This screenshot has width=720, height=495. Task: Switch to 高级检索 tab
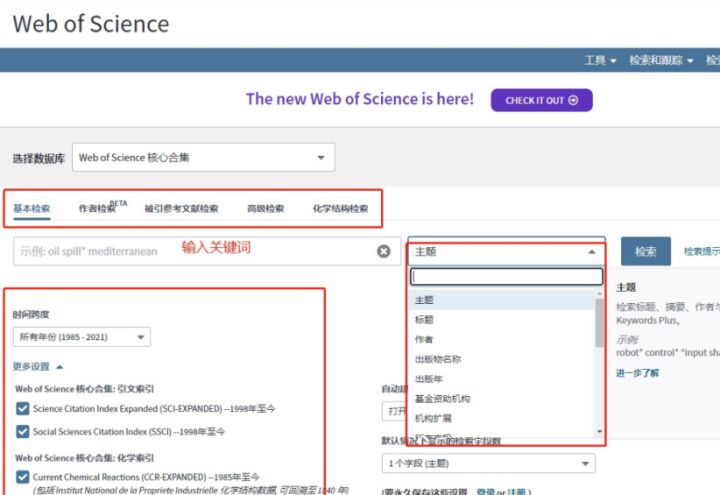265,208
